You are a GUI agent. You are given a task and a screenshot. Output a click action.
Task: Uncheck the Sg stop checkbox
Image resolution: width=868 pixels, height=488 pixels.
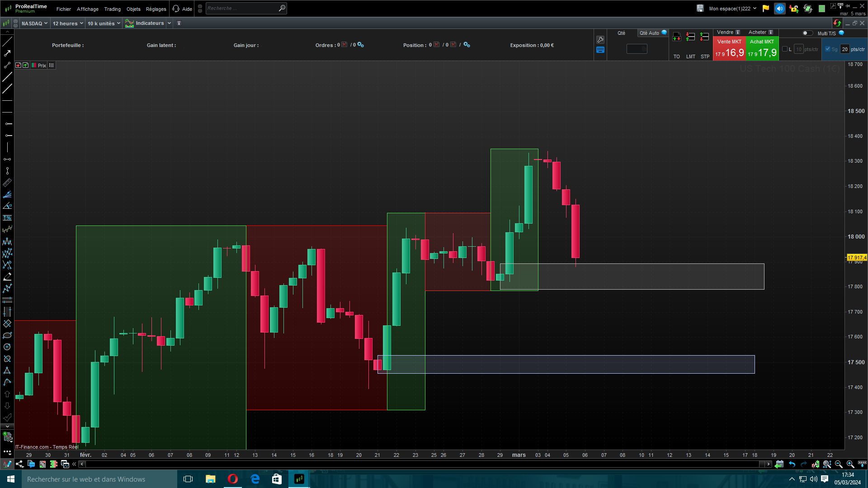[828, 49]
